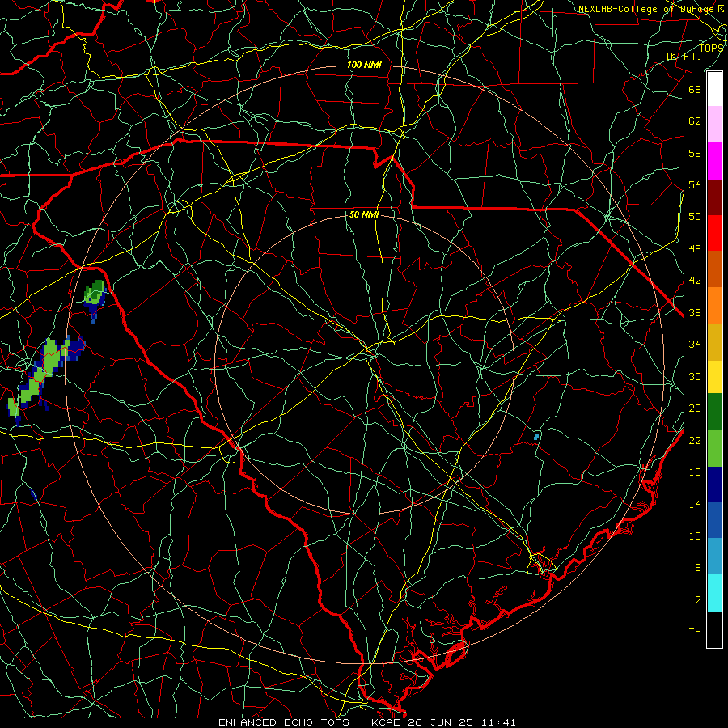The image size is (728, 728).
Task: Click the navy 22 kft legend swatch
Action: pyautogui.click(x=714, y=485)
